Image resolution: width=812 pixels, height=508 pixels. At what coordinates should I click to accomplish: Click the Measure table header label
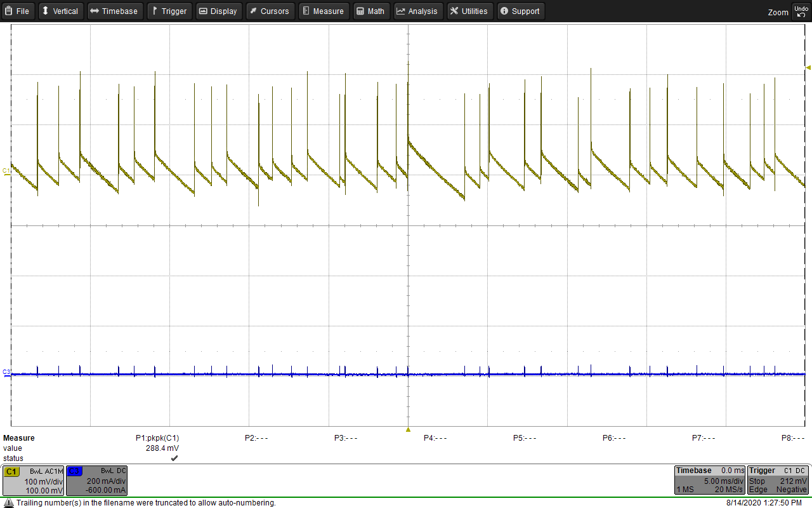(x=19, y=438)
